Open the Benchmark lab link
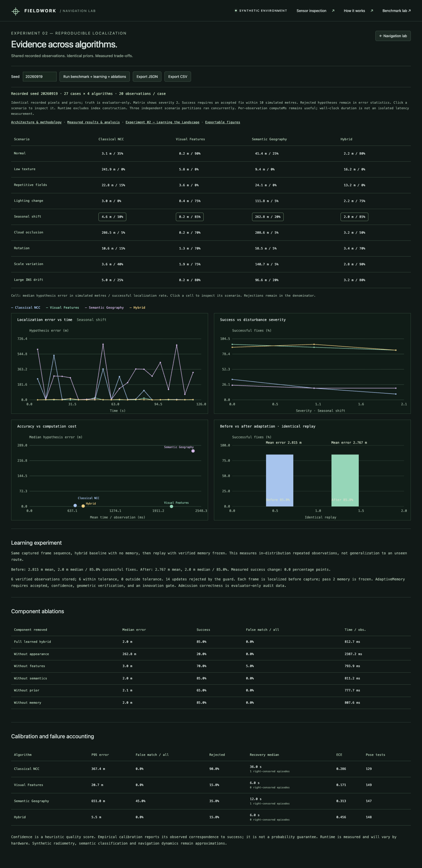The image size is (422, 868). pyautogui.click(x=397, y=11)
